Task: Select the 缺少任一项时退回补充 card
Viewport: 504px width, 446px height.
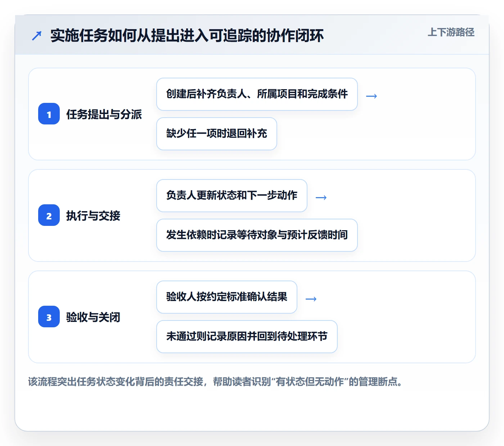Action: [x=217, y=134]
